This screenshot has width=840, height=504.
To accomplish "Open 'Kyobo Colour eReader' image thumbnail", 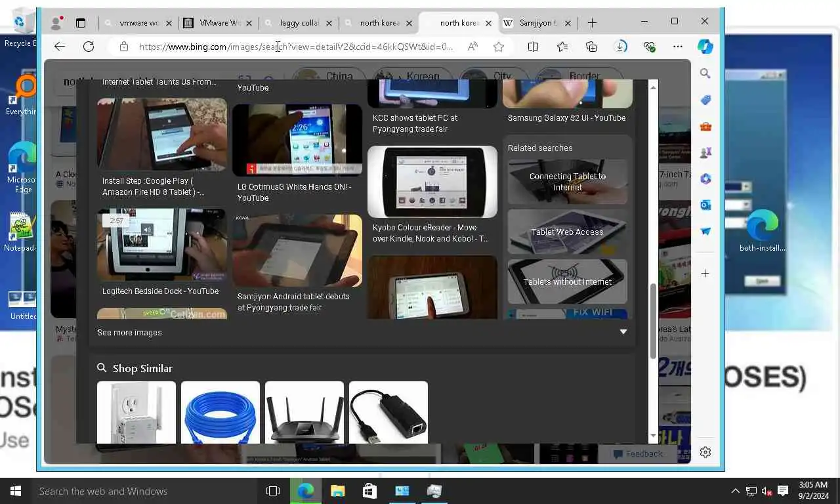I will (432, 182).
